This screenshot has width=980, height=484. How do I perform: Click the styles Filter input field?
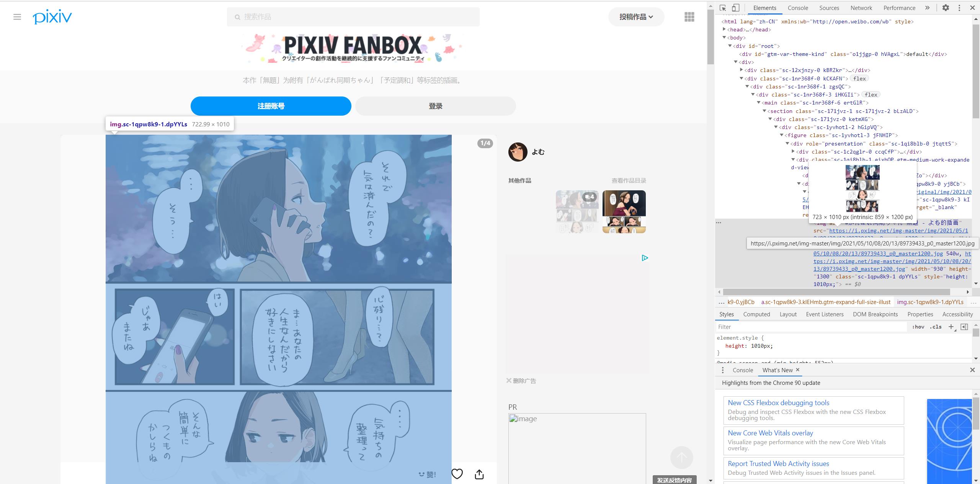tap(811, 327)
